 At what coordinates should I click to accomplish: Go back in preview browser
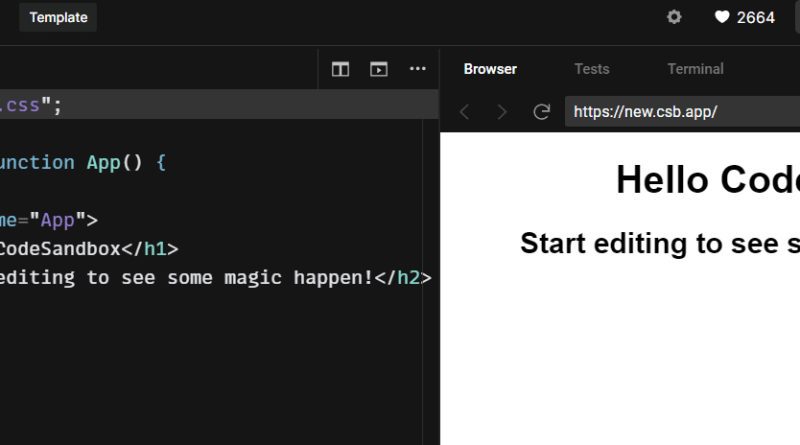[x=464, y=112]
